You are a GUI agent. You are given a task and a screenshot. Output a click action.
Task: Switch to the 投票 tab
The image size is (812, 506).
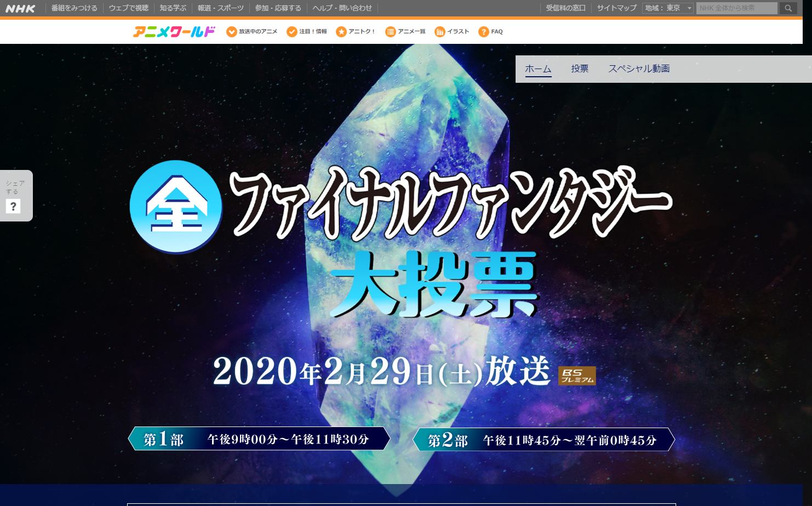580,69
